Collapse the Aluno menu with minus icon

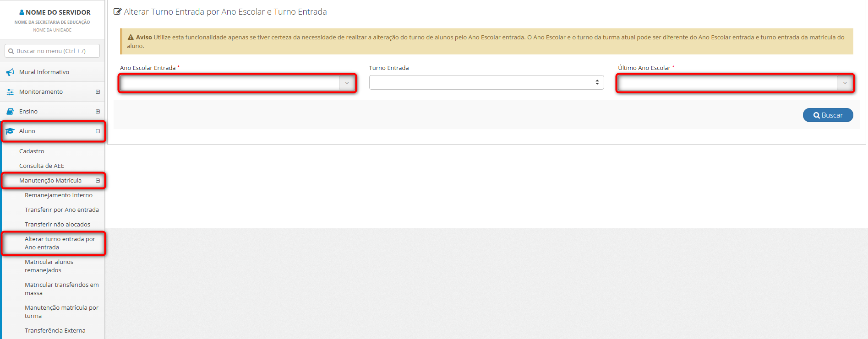point(98,131)
